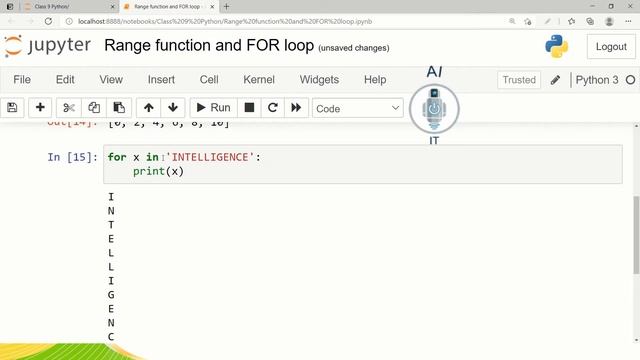
Task: Click the In [15] prompt label
Action: pos(73,157)
